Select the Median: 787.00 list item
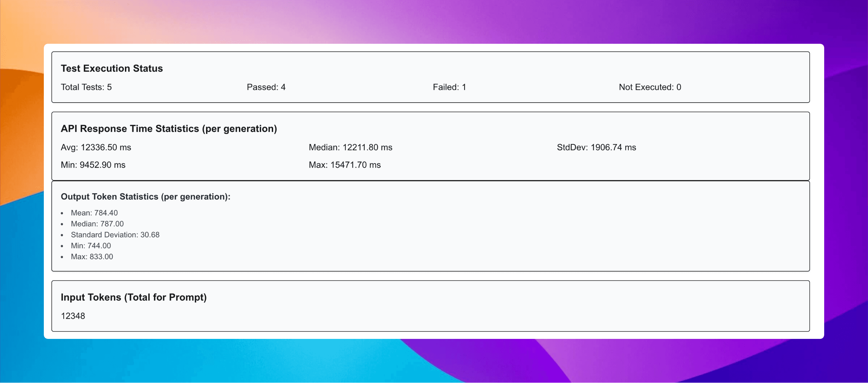The height and width of the screenshot is (383, 868). point(97,224)
